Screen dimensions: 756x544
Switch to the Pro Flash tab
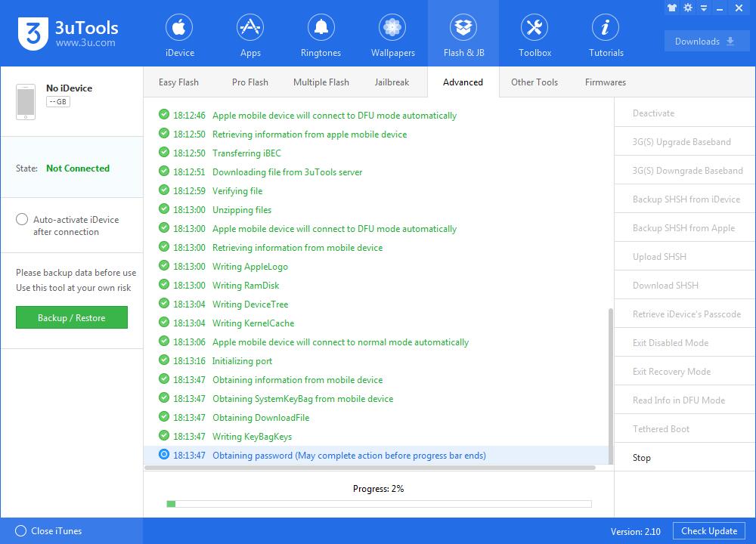(x=249, y=82)
